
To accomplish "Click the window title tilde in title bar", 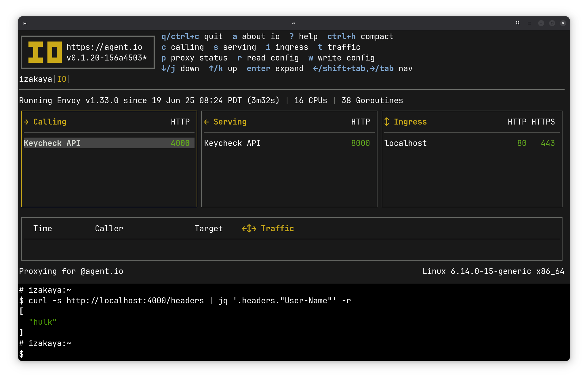I will 294,23.
